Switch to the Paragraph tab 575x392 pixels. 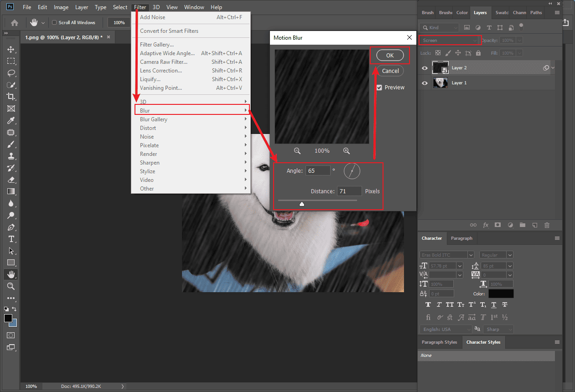[x=461, y=238]
